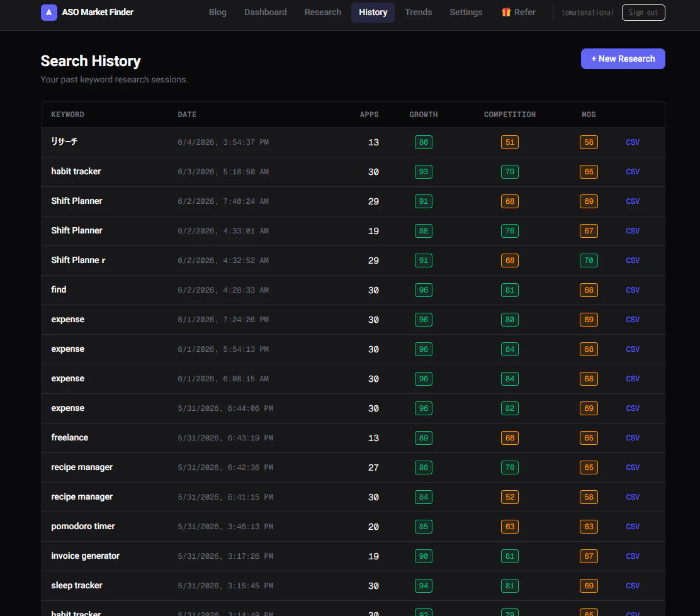
Task: Click growth score 94 for sleep tracker
Action: (423, 586)
